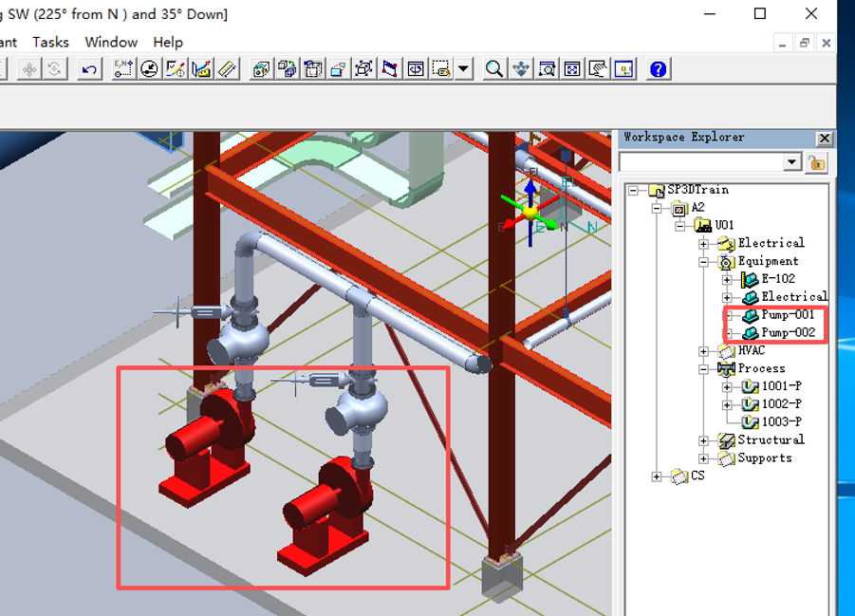The height and width of the screenshot is (616, 855).
Task: Open the Window menu
Action: click(x=111, y=42)
